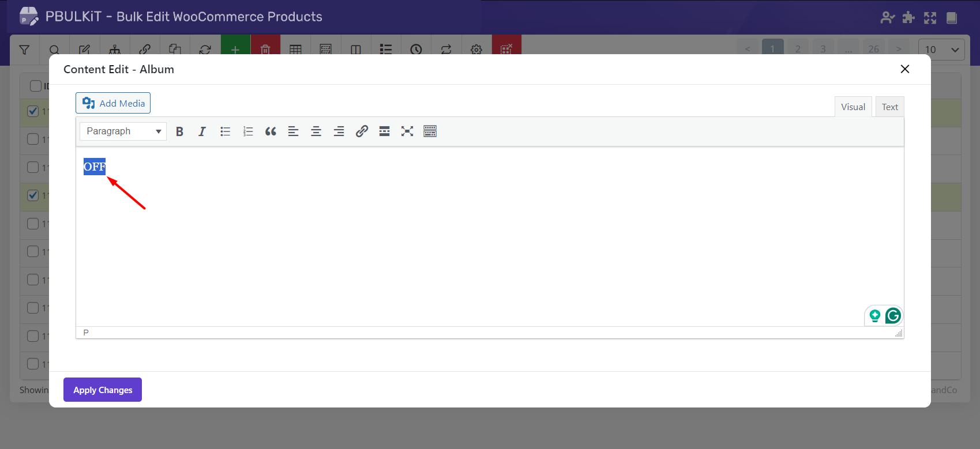Uncheck the first checked product row
The width and height of the screenshot is (980, 449).
point(33,111)
